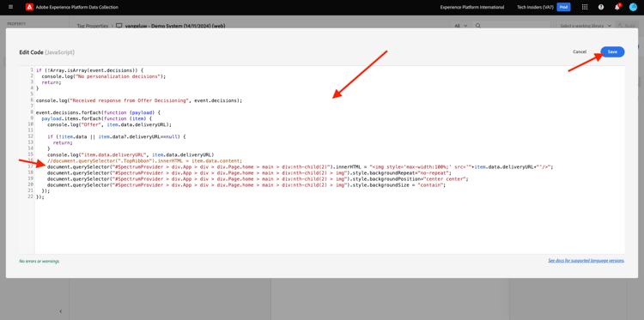Collapse the left sidebar chevron
The width and height of the screenshot is (644, 320).
coord(61,311)
